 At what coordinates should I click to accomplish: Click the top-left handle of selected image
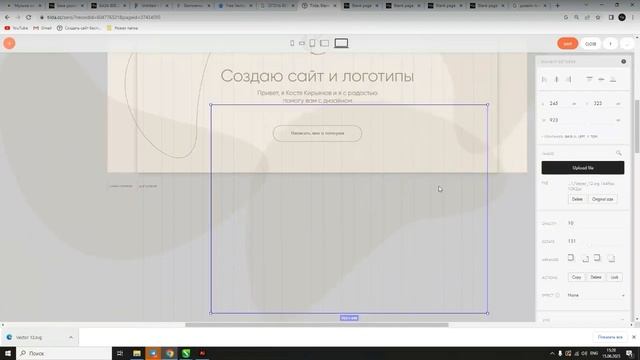click(x=211, y=105)
